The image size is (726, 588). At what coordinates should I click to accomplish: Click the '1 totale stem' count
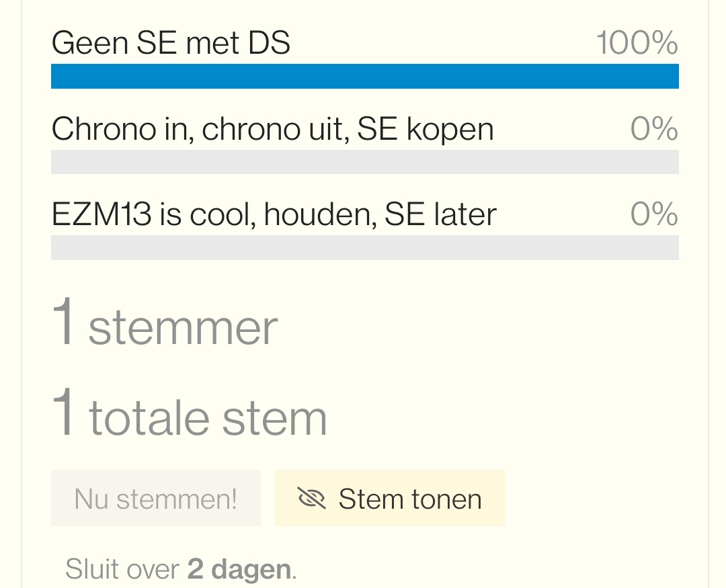pos(189,413)
